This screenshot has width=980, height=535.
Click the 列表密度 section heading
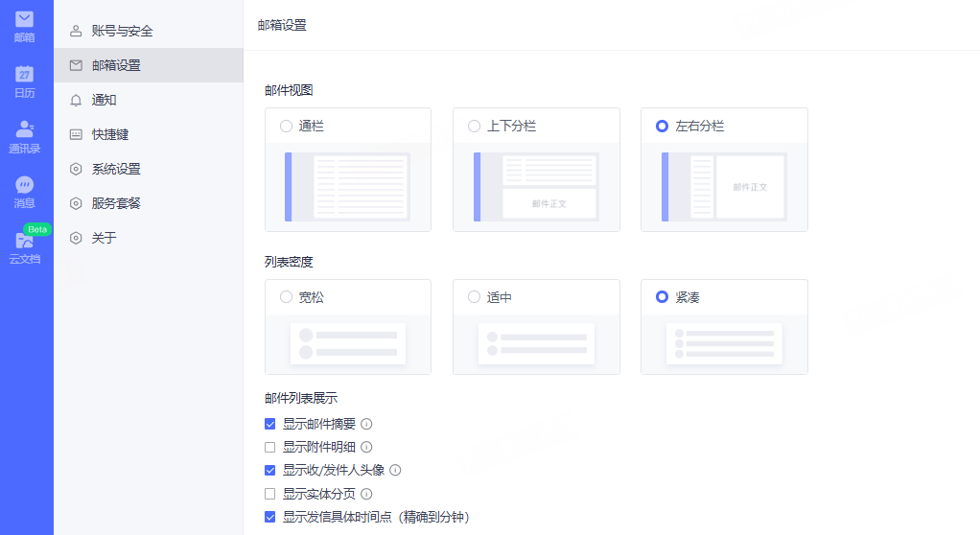289,262
